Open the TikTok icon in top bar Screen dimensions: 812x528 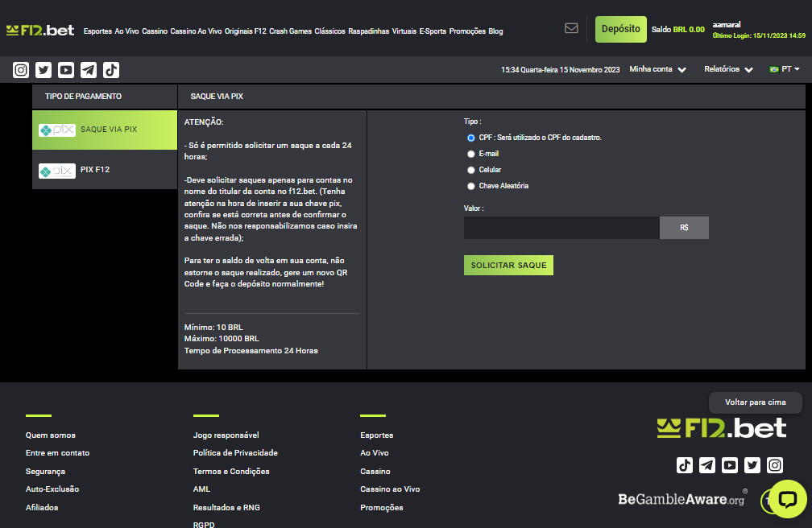(111, 70)
